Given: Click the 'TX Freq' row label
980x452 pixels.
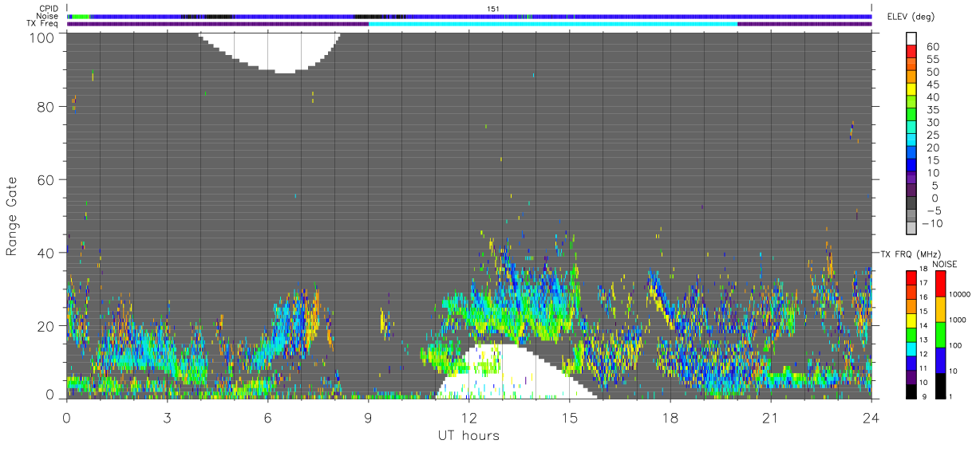Looking at the screenshot, I should click(x=43, y=24).
